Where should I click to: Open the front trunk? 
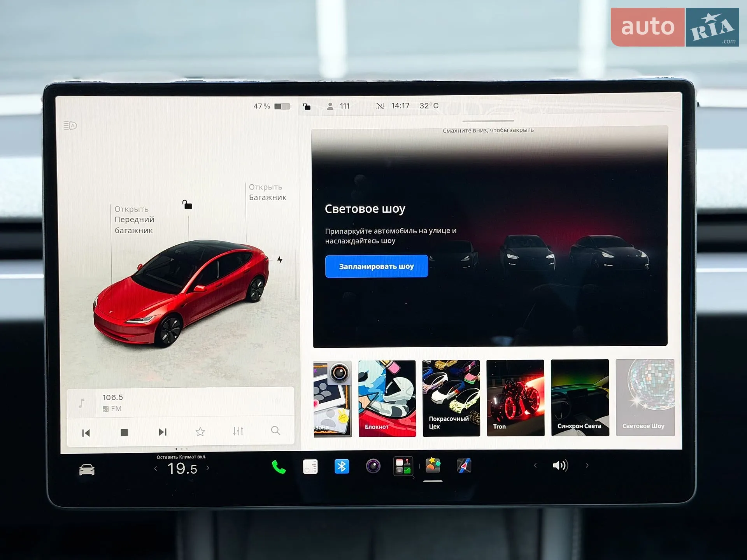[134, 220]
